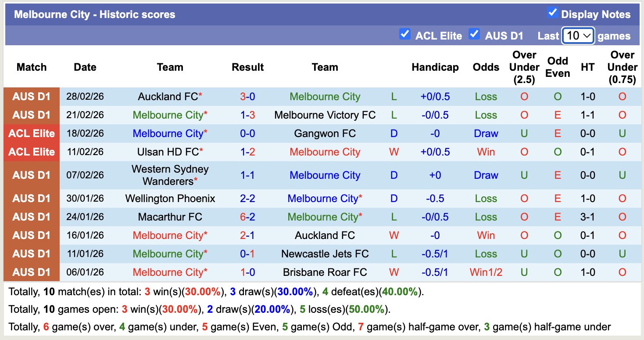Viewport: 644px width, 340px height.
Task: Expand the games dropdown chevron arrow
Action: pos(587,36)
